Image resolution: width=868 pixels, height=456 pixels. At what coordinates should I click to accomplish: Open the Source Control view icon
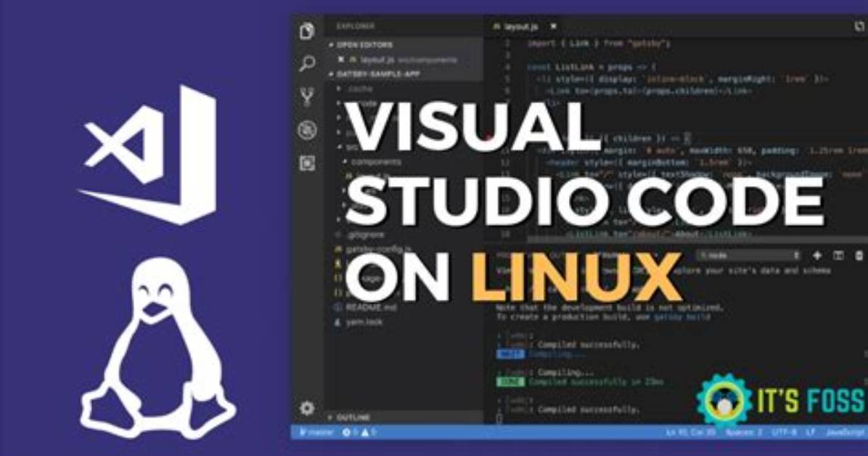coord(307,97)
